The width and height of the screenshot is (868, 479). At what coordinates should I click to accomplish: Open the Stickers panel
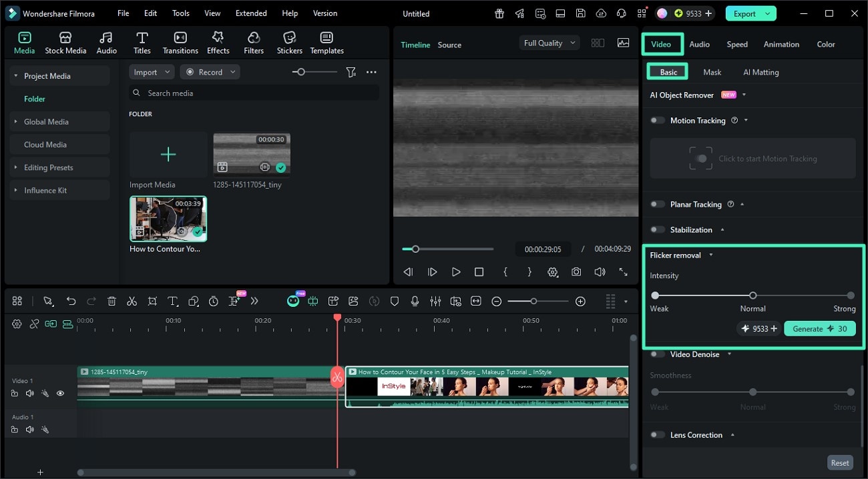click(x=289, y=43)
